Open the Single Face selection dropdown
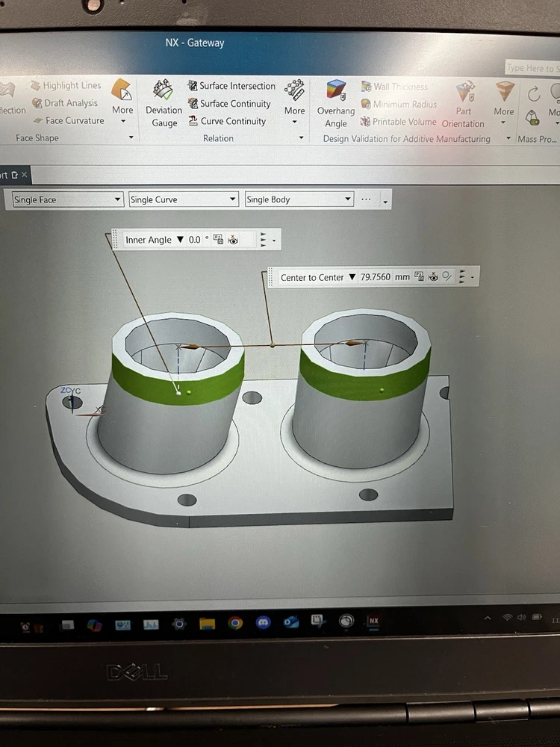560x747 pixels. (118, 199)
